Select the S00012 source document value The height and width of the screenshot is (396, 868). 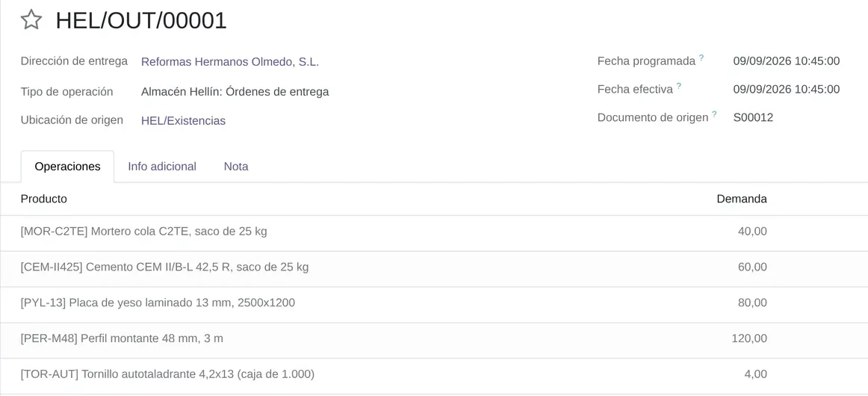[753, 117]
